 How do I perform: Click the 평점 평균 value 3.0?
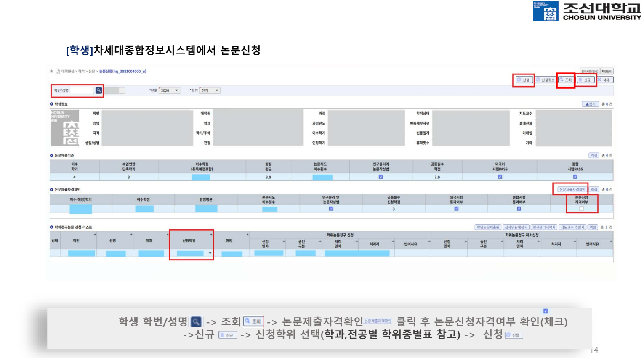coord(268,178)
